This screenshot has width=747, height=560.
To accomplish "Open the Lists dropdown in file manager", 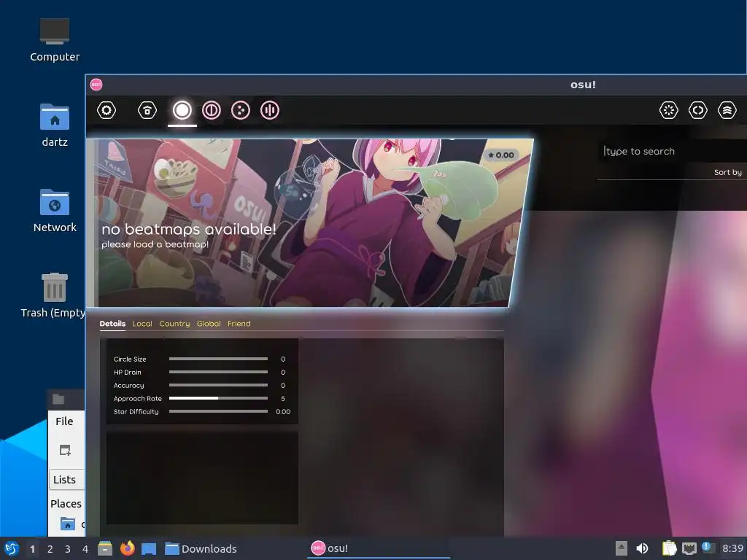I will point(66,480).
